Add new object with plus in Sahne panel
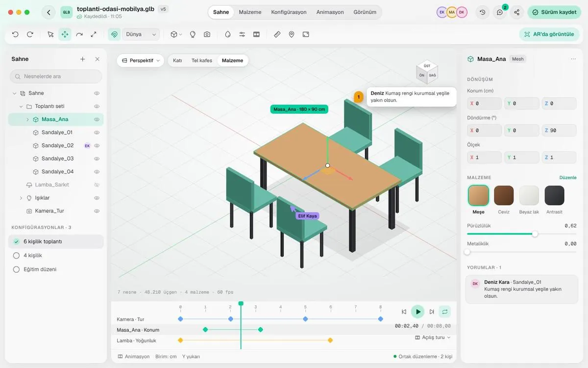This screenshot has width=588, height=368. click(x=82, y=59)
